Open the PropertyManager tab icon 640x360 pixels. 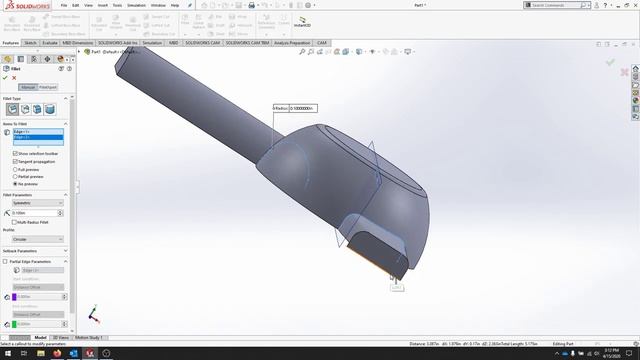click(x=21, y=59)
